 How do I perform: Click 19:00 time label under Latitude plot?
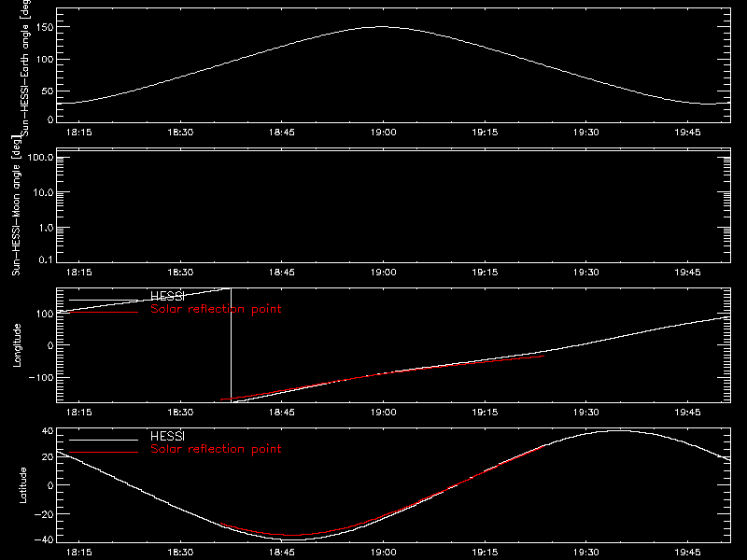tap(383, 553)
